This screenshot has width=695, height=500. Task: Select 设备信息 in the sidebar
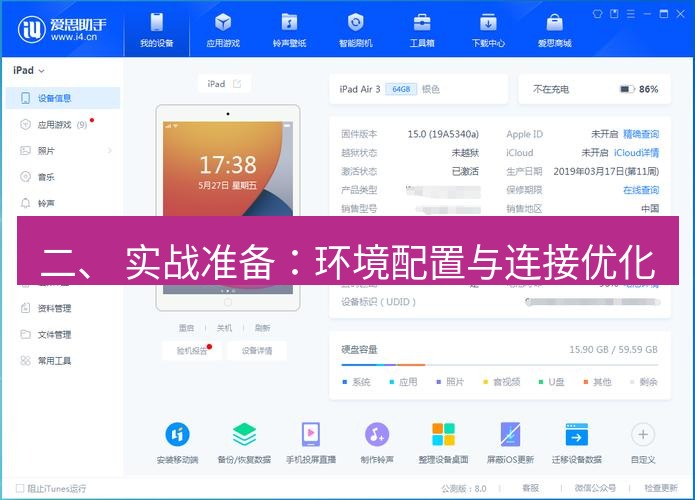63,98
